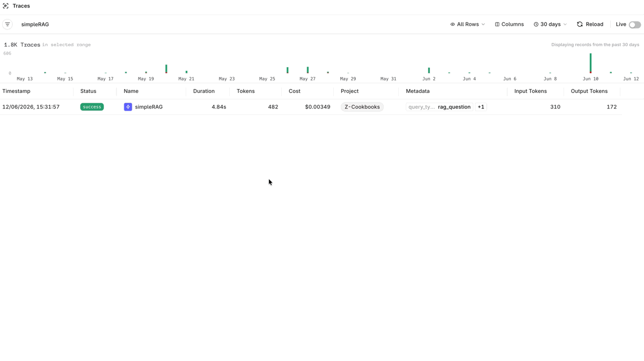Click the Z-Cookbooks project tag
644x361 pixels.
[362, 107]
